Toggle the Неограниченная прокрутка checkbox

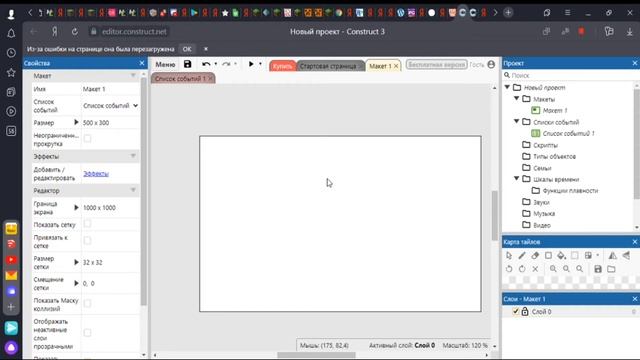(x=87, y=139)
